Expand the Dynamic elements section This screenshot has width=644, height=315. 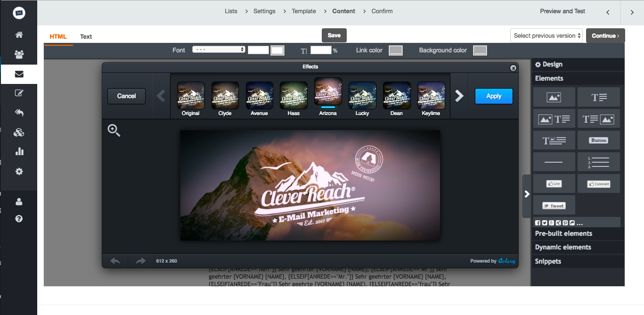tap(578, 247)
